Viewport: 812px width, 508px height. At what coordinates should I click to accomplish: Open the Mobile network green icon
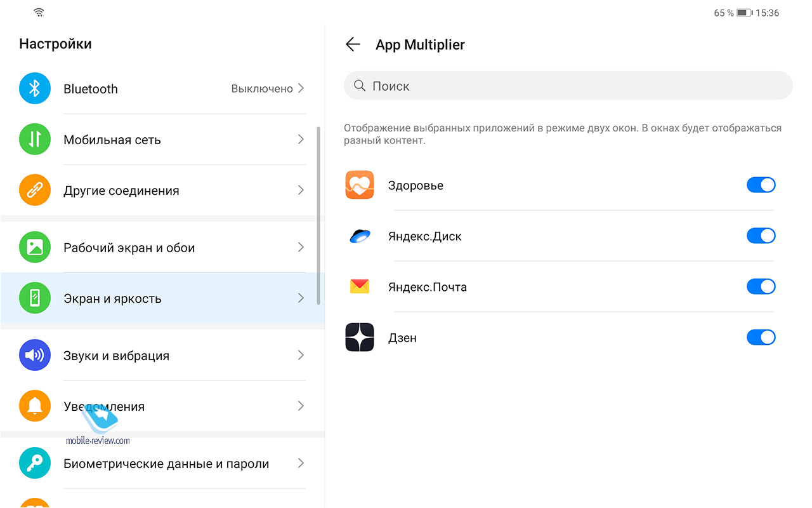35,139
